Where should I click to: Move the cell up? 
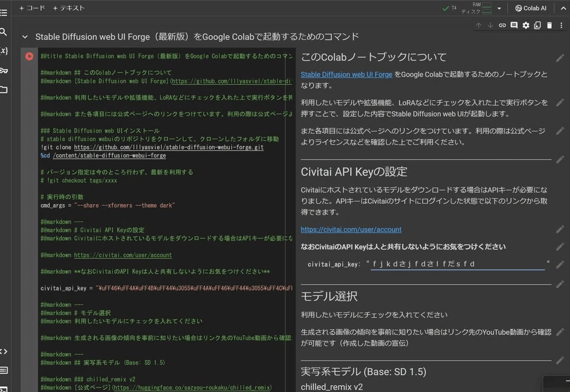(478, 26)
